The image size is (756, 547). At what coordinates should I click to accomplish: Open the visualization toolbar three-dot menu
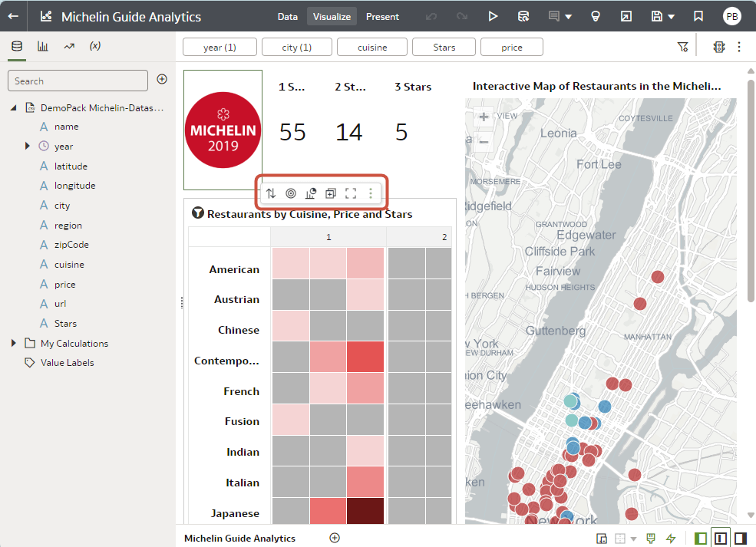click(x=370, y=193)
